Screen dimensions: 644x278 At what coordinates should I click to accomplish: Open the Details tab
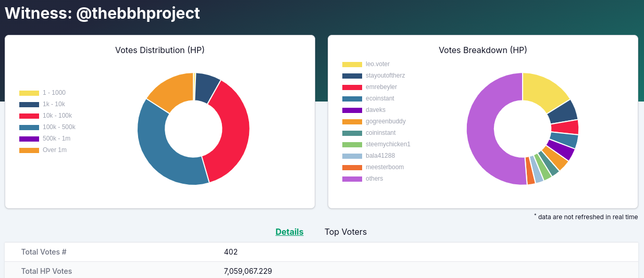289,232
